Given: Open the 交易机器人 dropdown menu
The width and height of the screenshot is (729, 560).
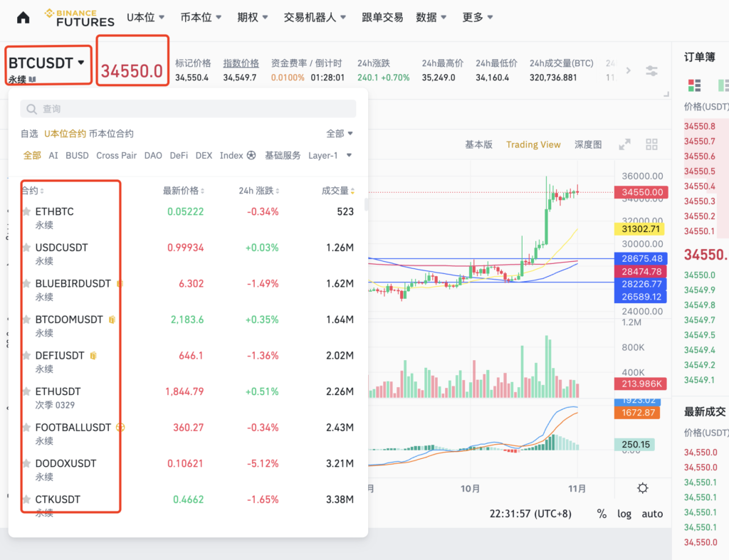Looking at the screenshot, I should point(315,17).
